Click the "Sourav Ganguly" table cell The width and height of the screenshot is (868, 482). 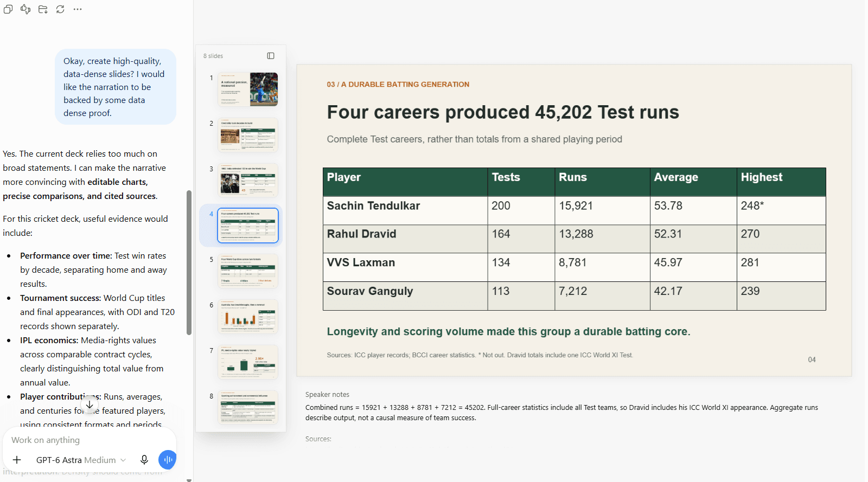point(405,296)
